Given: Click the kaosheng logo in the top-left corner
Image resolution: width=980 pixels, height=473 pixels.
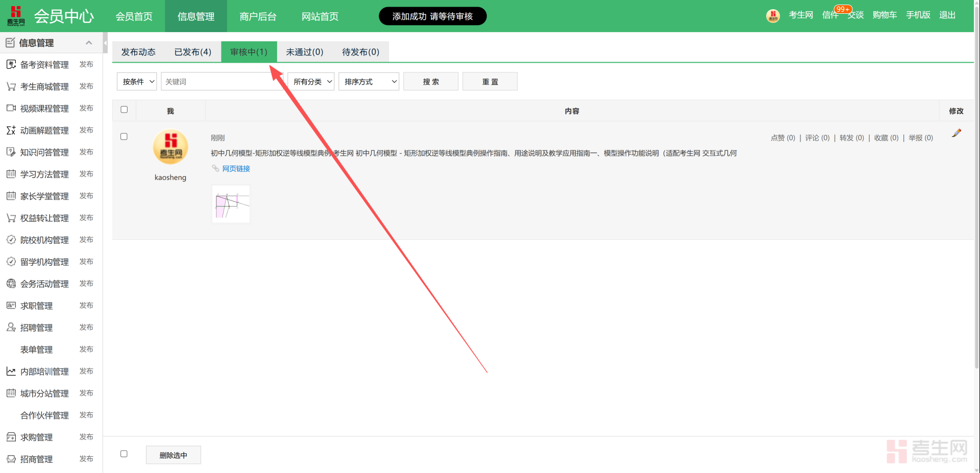Looking at the screenshot, I should pos(16,16).
